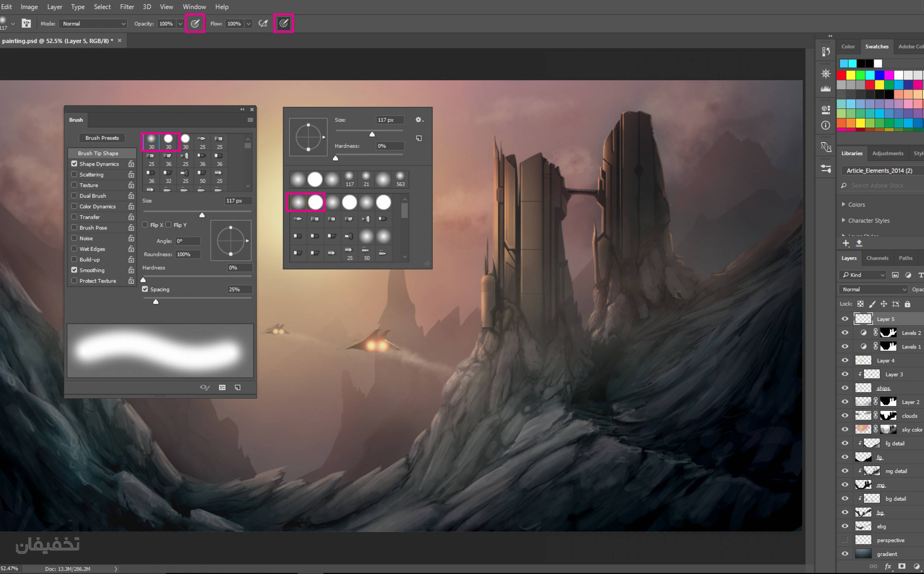Click the Search Adobe Stock field

pos(882,185)
